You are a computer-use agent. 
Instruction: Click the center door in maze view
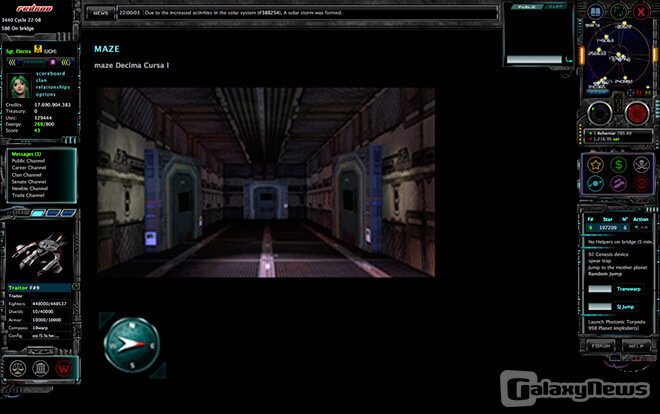point(265,199)
